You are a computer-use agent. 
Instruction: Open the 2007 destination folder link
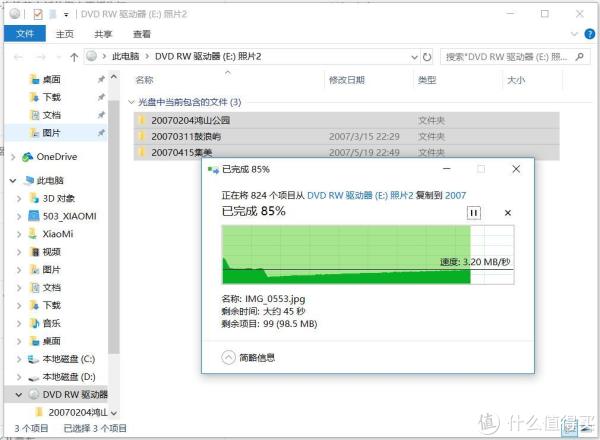coord(455,196)
